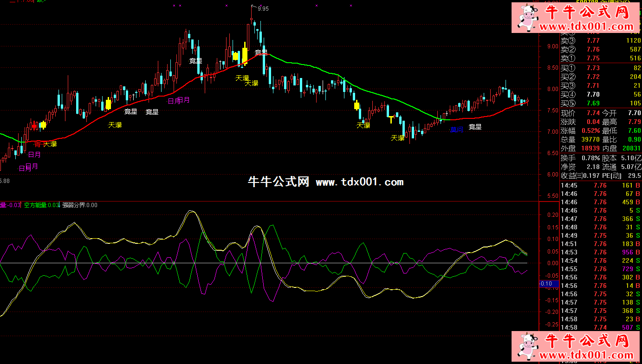The width and height of the screenshot is (642, 364).
Task: Click the 换手 turnover value 0.78%
Action: pyautogui.click(x=590, y=158)
